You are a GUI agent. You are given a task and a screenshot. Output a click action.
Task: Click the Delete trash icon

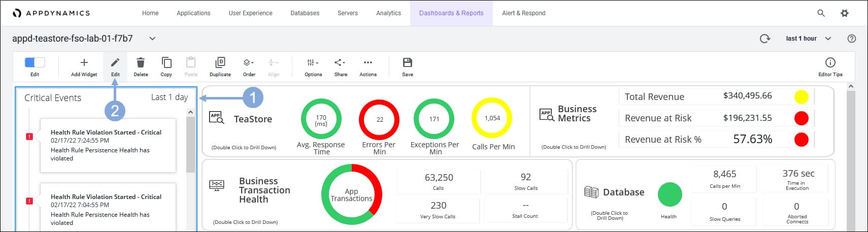click(x=141, y=63)
